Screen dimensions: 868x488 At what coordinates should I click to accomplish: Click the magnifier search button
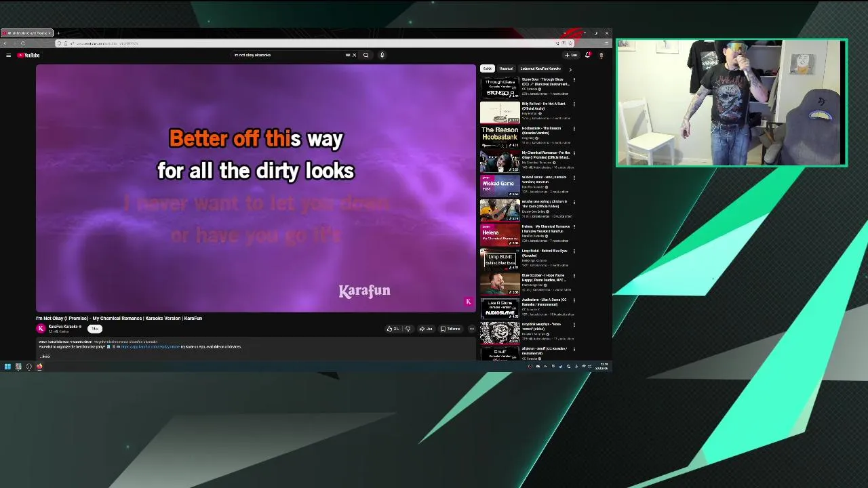click(x=366, y=55)
